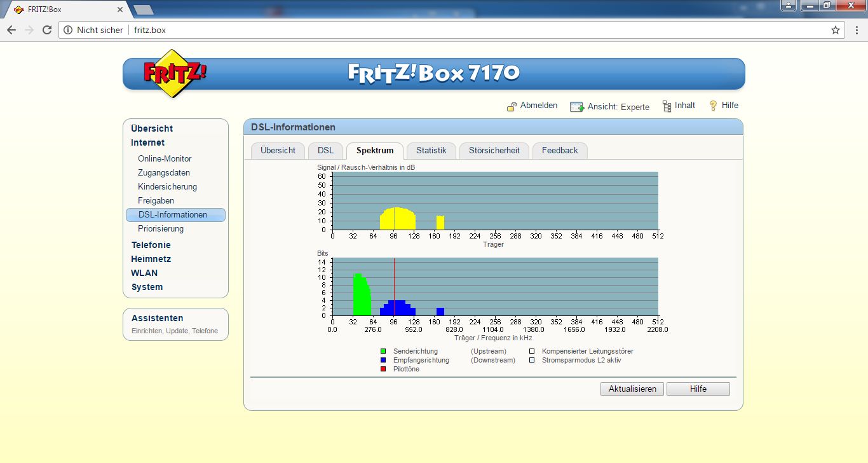Click the site info icon beside 'Nicht sicher'
868x463 pixels.
click(68, 30)
